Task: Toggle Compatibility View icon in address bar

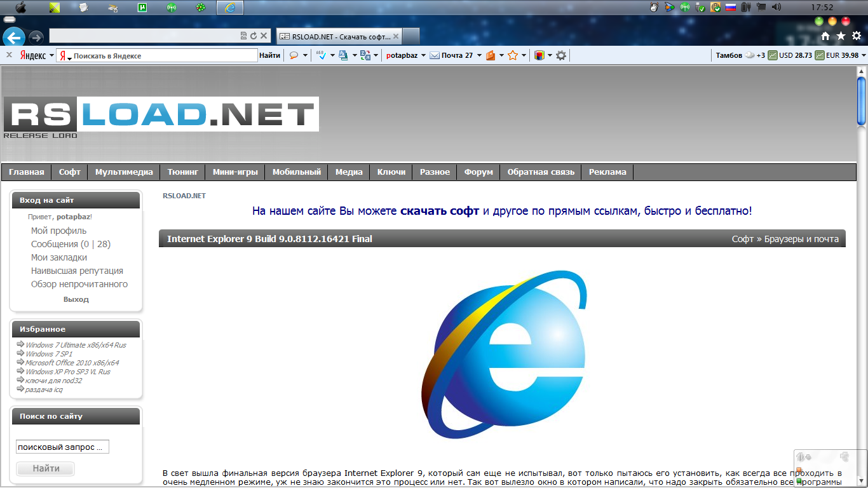Action: tap(243, 36)
